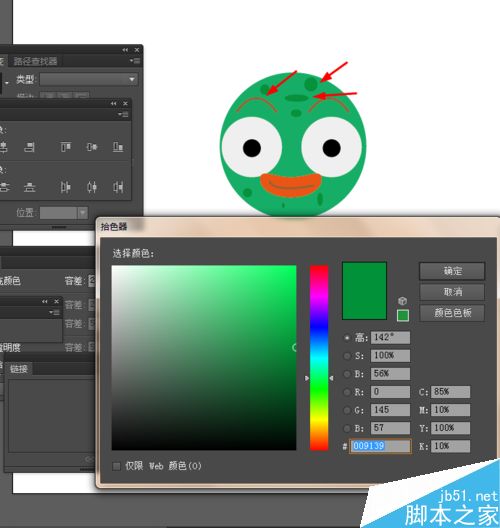Click the R field showing 0

391,392
